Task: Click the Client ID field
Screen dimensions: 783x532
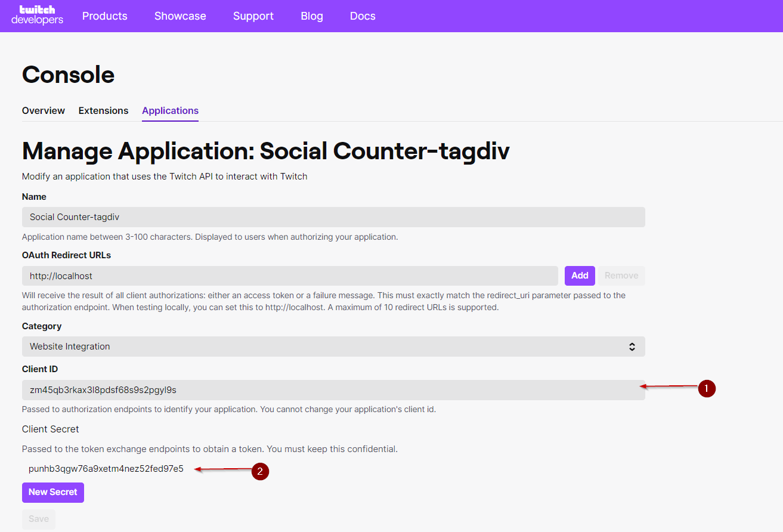Action: click(x=333, y=390)
